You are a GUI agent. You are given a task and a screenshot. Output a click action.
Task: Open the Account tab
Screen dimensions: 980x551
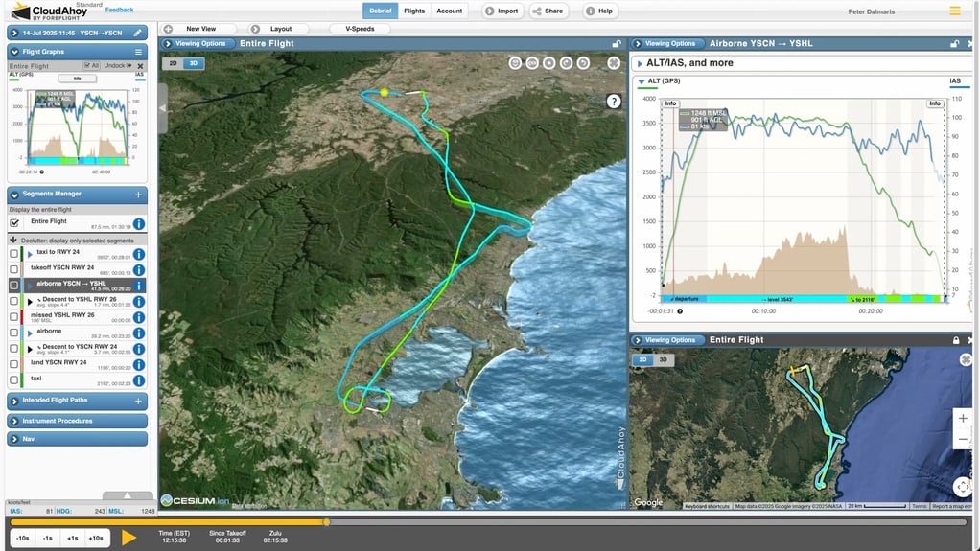tap(449, 11)
